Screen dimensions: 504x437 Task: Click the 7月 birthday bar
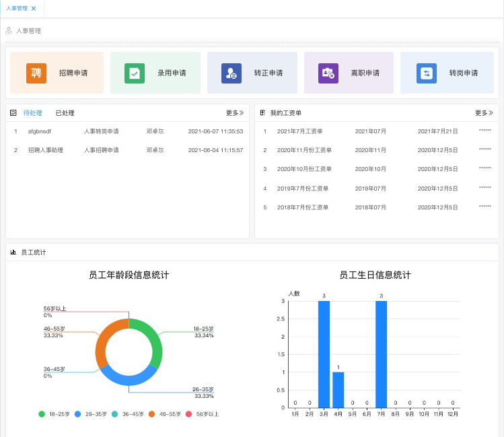[382, 354]
